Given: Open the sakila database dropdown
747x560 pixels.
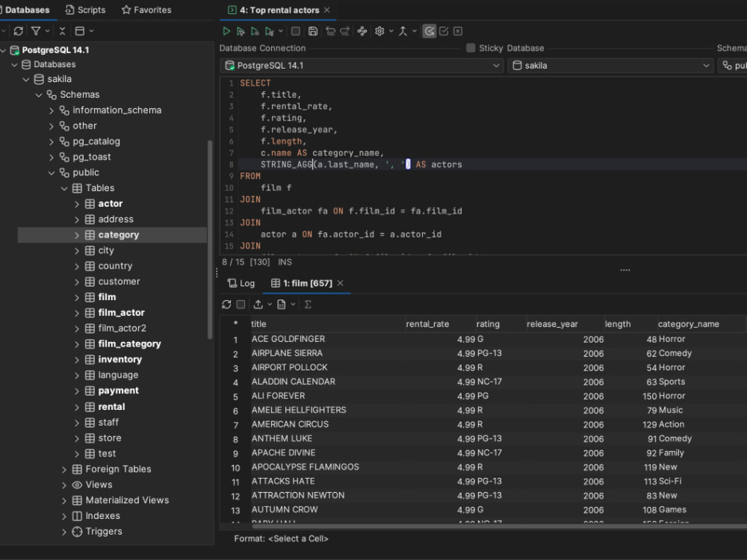Looking at the screenshot, I should [611, 65].
